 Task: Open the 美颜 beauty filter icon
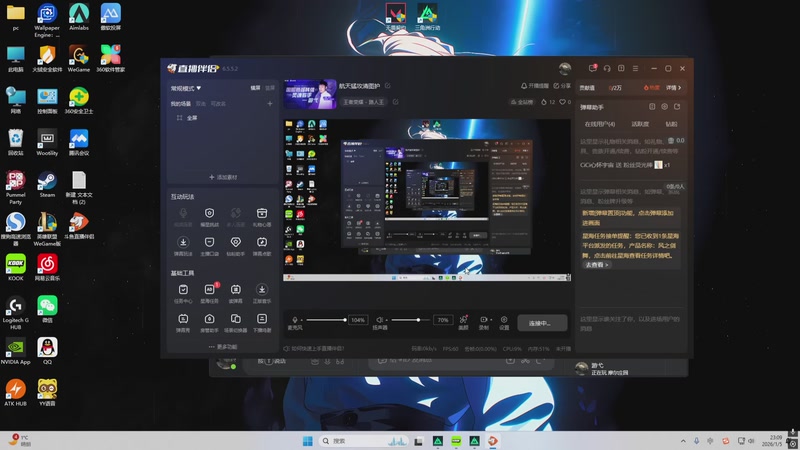tap(463, 322)
